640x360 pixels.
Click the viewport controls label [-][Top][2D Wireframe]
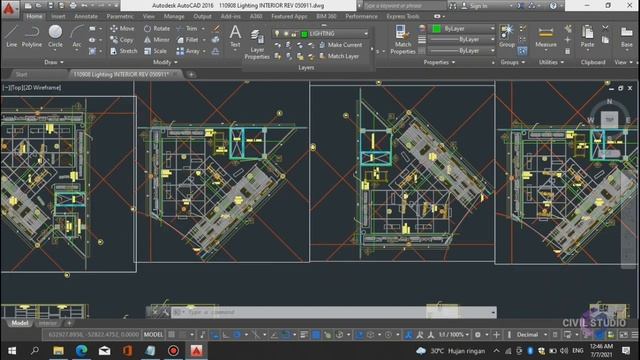(32, 88)
